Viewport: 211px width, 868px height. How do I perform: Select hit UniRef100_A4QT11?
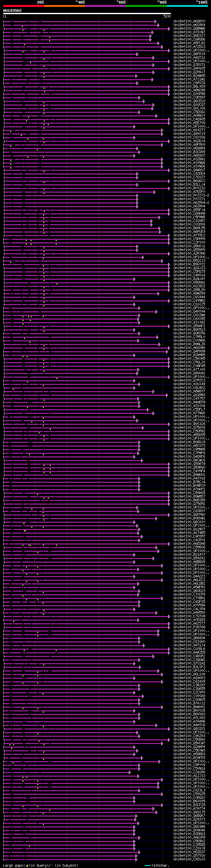[190, 58]
